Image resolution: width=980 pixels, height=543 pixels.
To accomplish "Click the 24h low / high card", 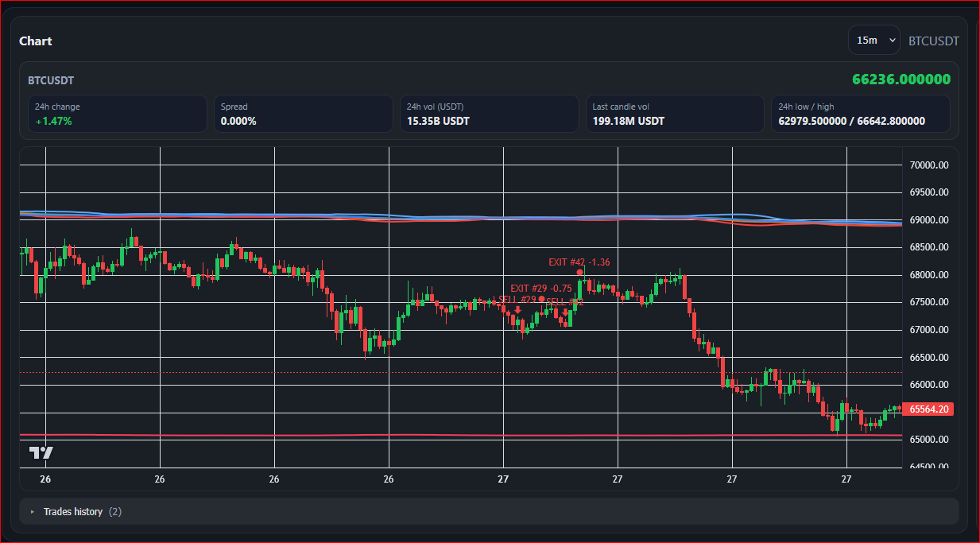I will click(860, 114).
